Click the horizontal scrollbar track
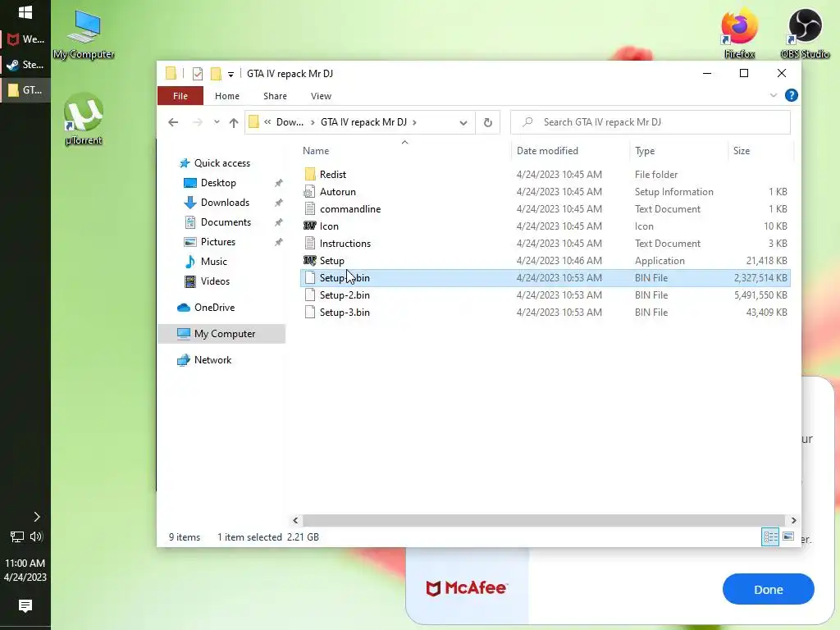 coord(544,520)
